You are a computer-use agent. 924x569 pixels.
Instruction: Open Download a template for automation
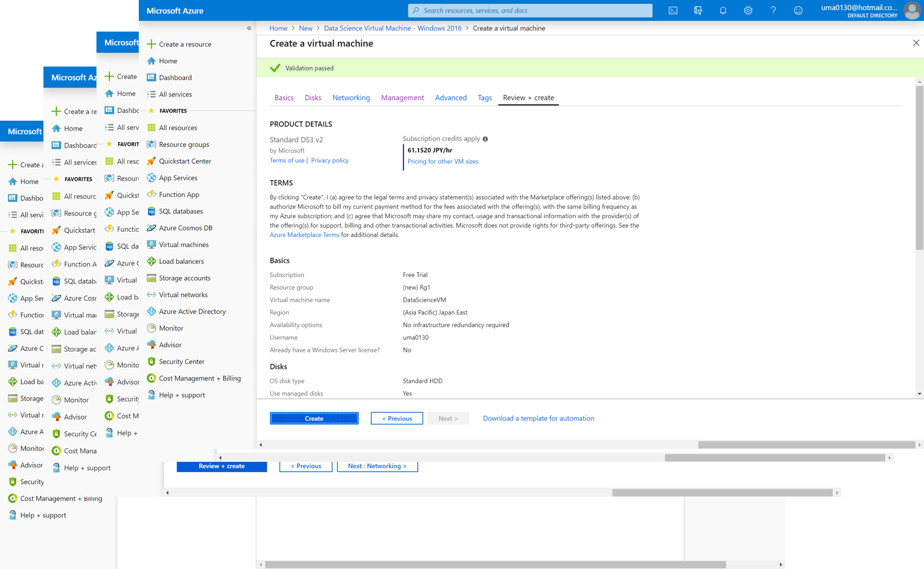pyautogui.click(x=538, y=418)
